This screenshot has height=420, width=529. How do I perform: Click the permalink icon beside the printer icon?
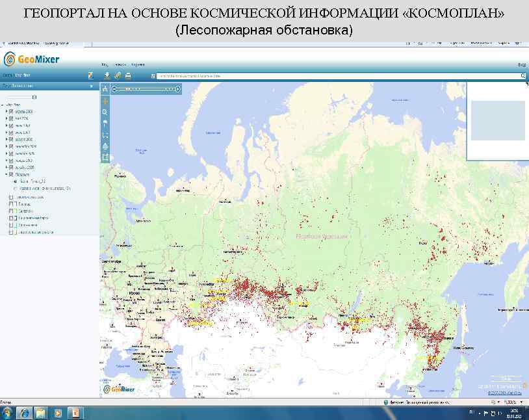pyautogui.click(x=118, y=75)
